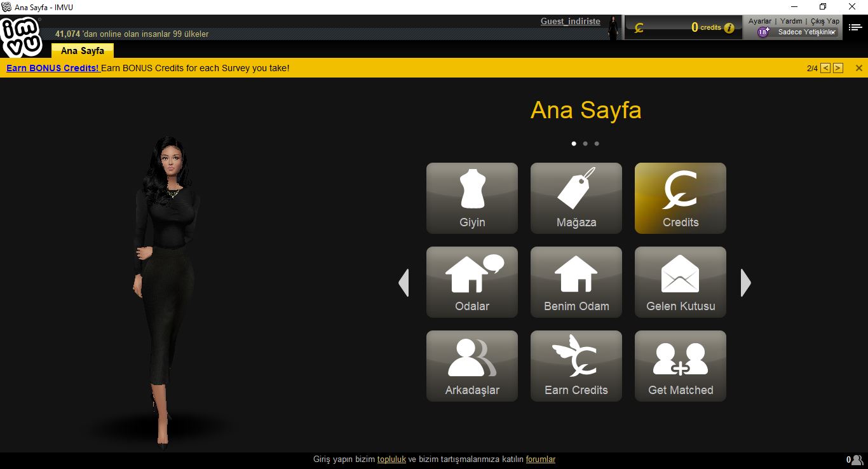
Task: Select the second page indicator dot
Action: click(585, 144)
